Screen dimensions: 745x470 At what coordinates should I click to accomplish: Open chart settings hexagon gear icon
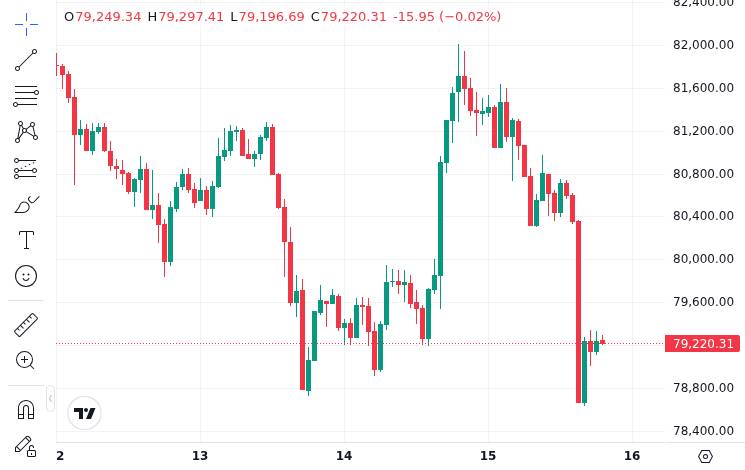[x=706, y=456]
